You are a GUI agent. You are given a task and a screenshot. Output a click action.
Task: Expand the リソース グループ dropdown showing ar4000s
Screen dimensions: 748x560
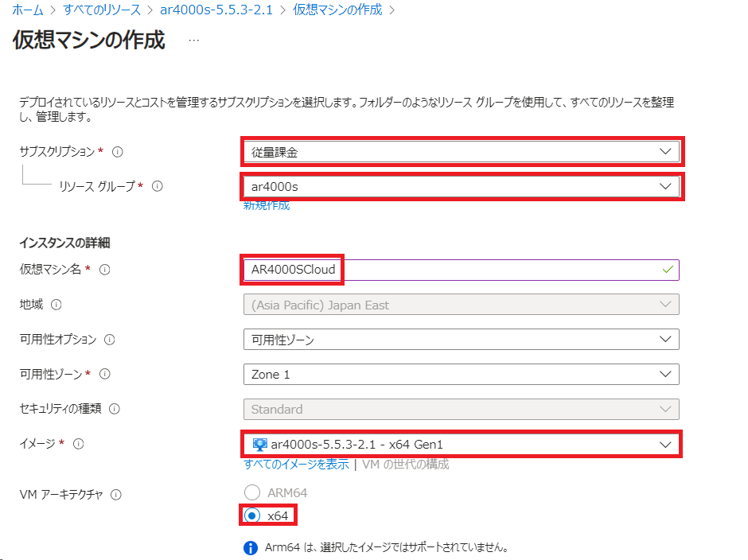point(461,186)
